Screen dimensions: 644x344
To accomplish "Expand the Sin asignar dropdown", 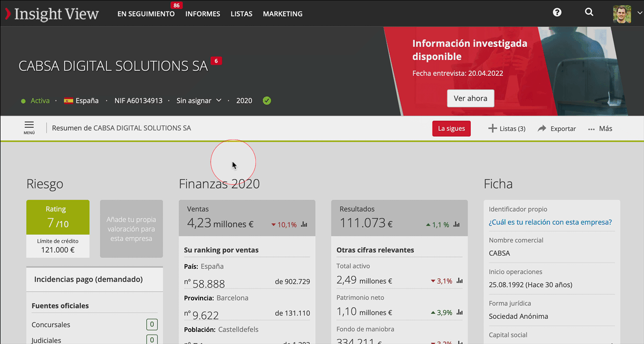I will click(199, 100).
